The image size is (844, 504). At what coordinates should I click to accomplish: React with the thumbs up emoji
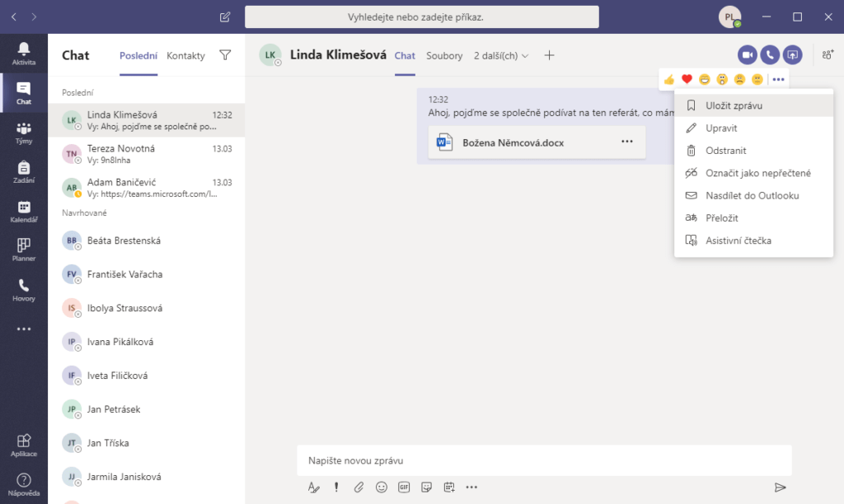click(669, 79)
